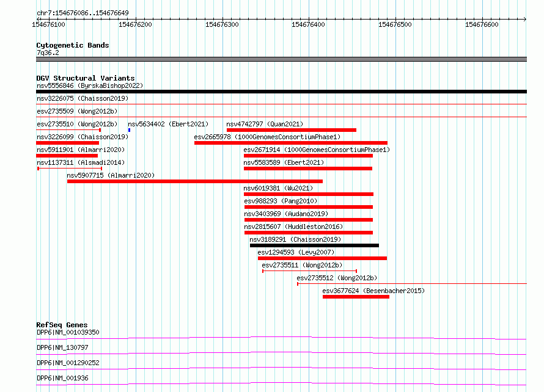Click the chr7:154676086..154676649 region label
Viewport: 544px width, 392px height.
pos(83,13)
